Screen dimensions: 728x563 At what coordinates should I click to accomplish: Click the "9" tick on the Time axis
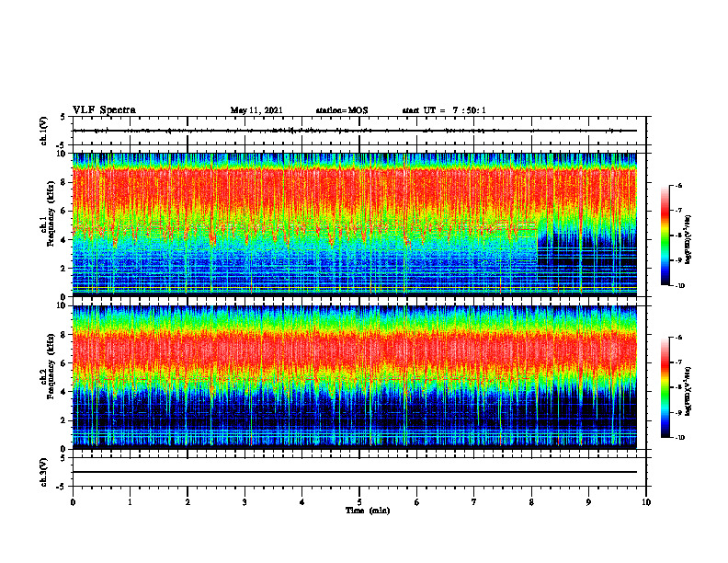click(x=588, y=502)
